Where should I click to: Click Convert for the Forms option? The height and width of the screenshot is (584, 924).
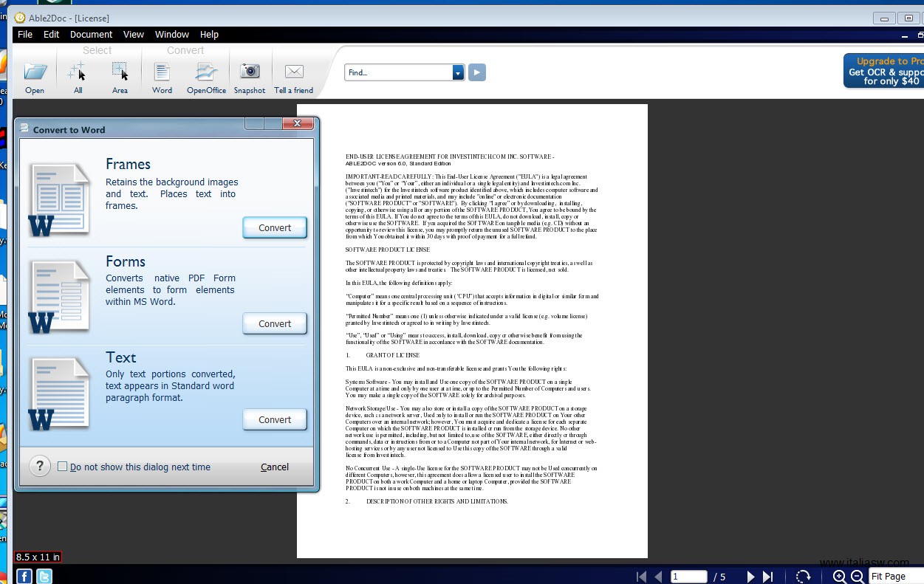(x=275, y=323)
